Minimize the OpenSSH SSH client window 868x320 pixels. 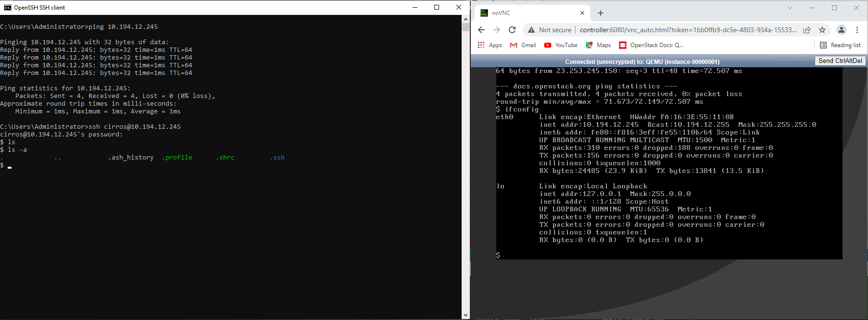click(x=415, y=7)
